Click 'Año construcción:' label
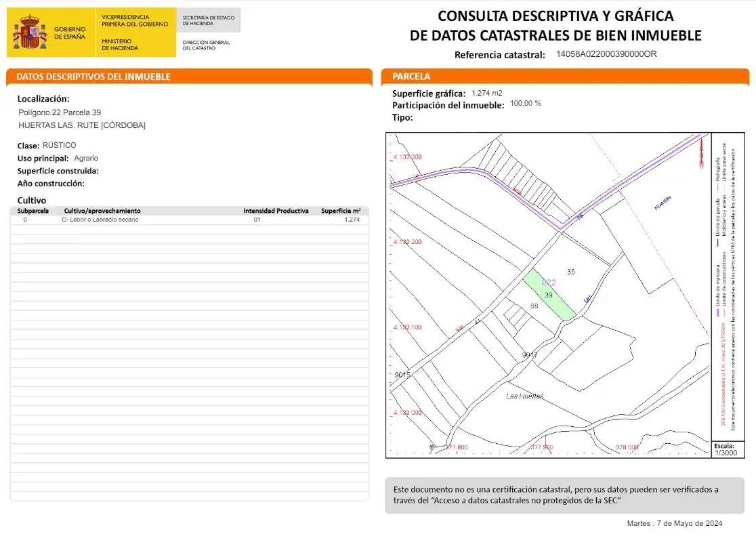Image resolution: width=756 pixels, height=534 pixels. [51, 183]
